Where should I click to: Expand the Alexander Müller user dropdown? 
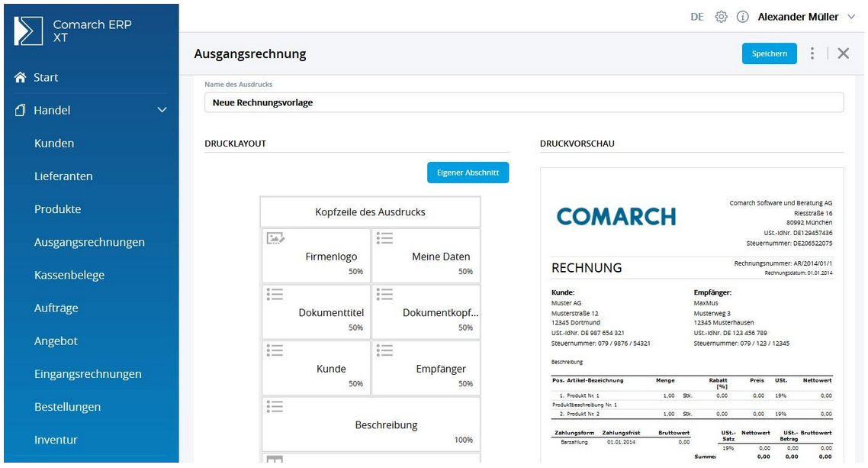(x=851, y=17)
